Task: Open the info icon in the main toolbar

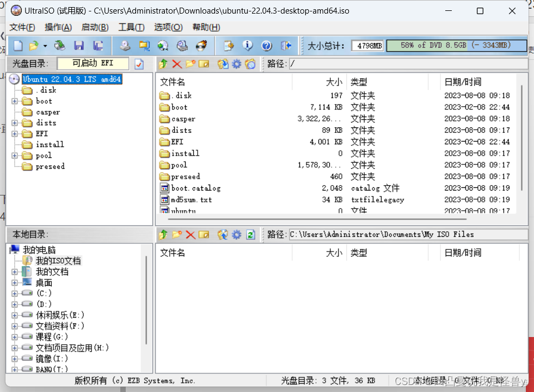Action: [x=248, y=46]
